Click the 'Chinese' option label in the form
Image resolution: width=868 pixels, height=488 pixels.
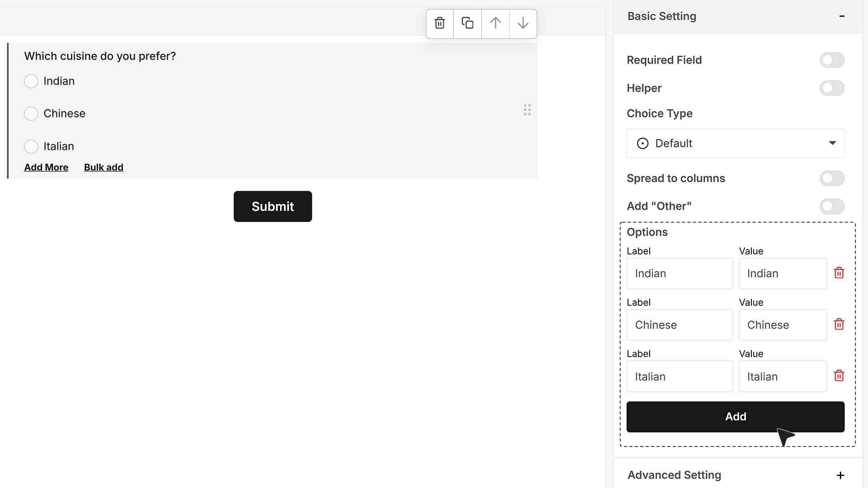pyautogui.click(x=64, y=113)
